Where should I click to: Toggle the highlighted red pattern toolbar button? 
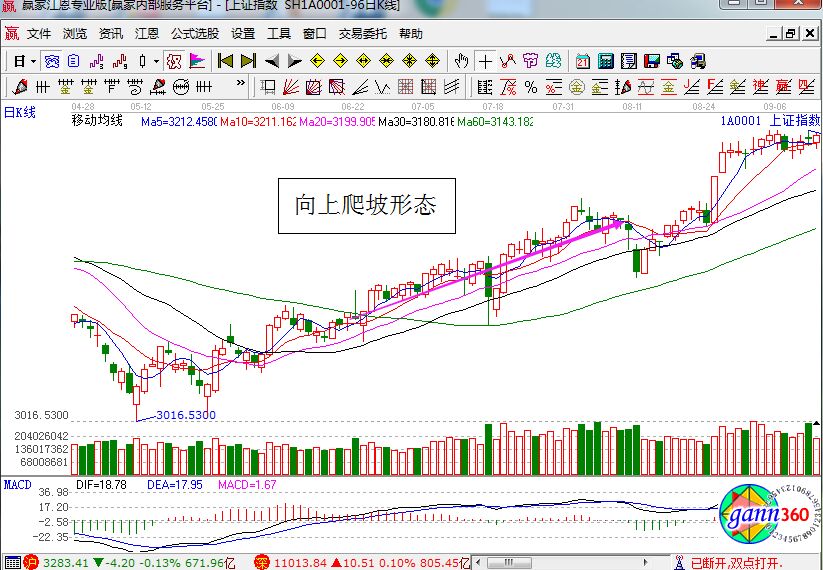point(174,61)
